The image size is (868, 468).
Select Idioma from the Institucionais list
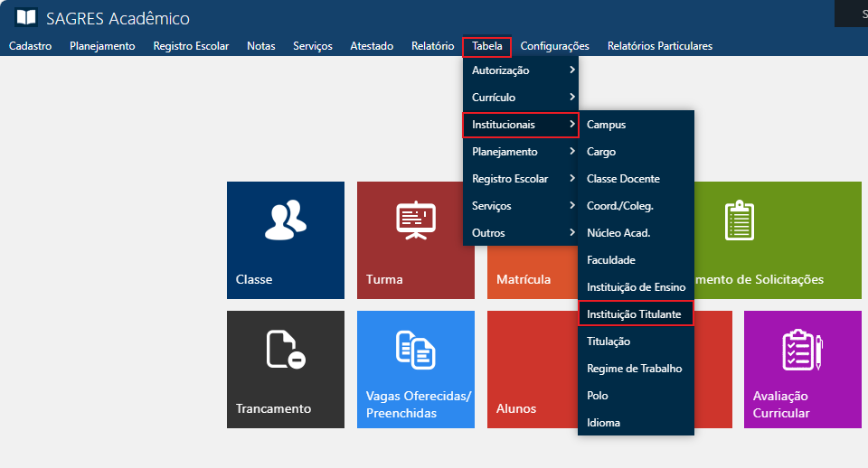(x=603, y=423)
